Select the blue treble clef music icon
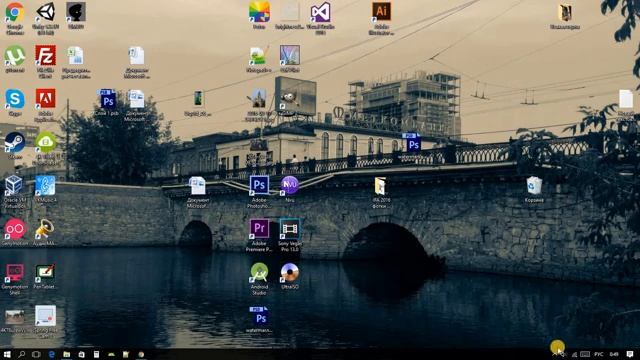This screenshot has height=360, width=640. 45,186
